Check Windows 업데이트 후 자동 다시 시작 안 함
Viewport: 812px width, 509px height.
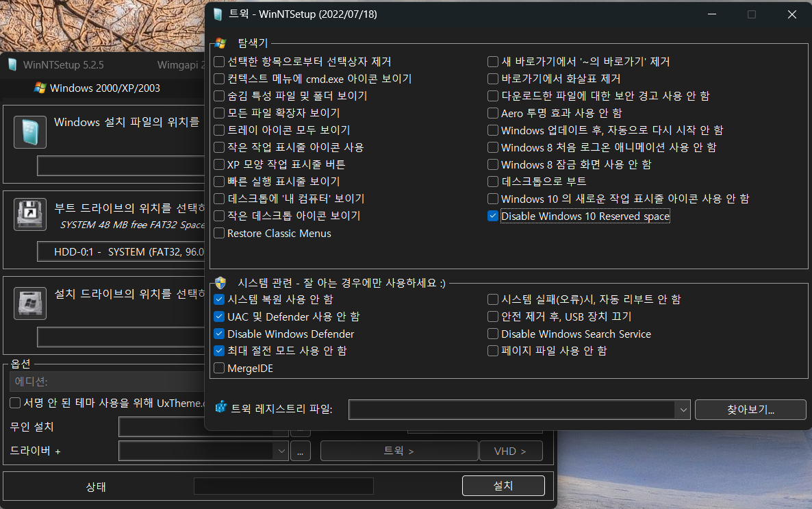pos(493,130)
